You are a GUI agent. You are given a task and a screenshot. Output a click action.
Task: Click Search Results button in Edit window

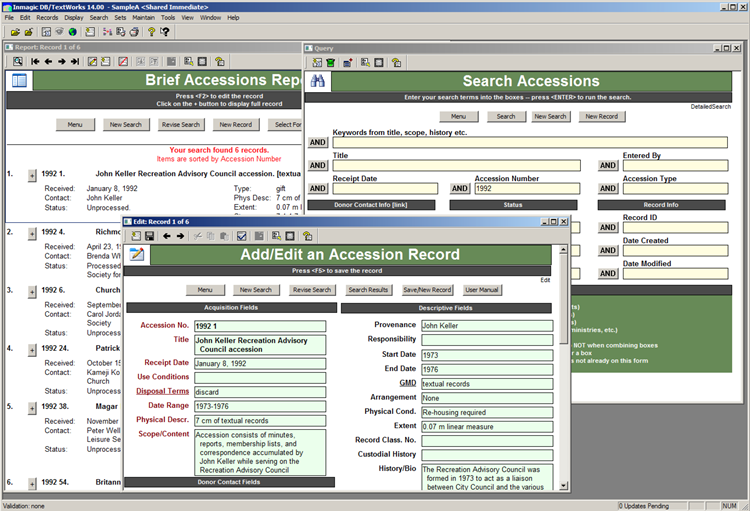coord(368,290)
